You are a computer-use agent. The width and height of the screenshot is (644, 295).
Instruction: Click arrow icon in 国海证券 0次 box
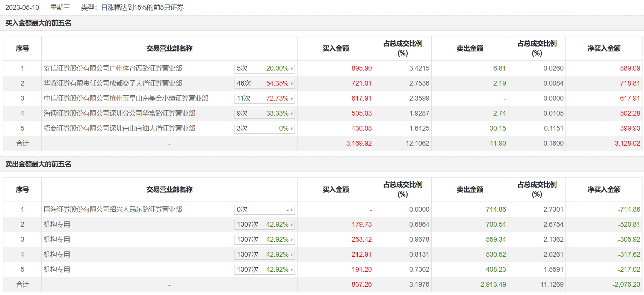coord(292,210)
